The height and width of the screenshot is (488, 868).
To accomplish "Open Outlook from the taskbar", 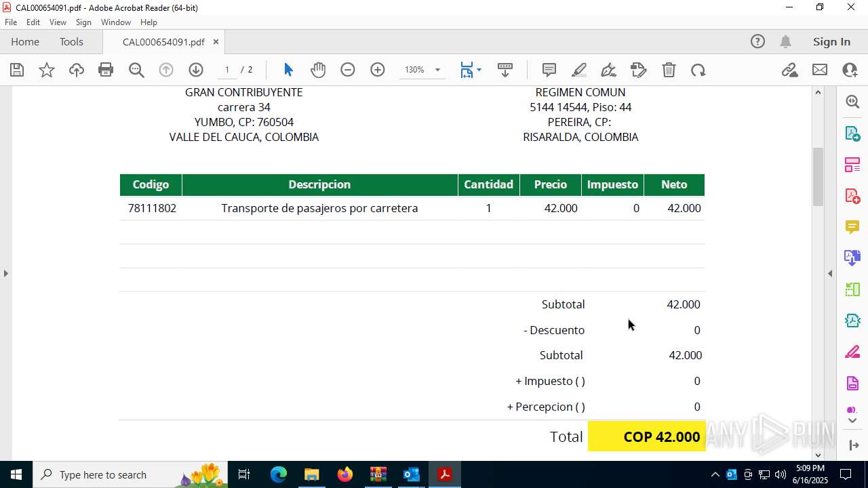I will pos(412,474).
